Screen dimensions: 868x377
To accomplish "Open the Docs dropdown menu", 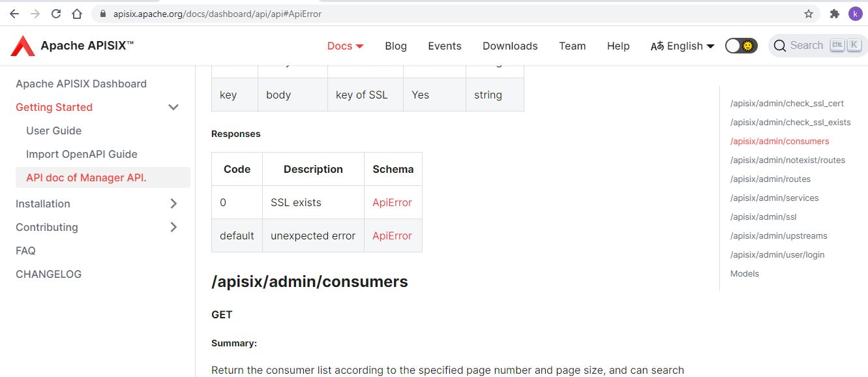I will [345, 46].
